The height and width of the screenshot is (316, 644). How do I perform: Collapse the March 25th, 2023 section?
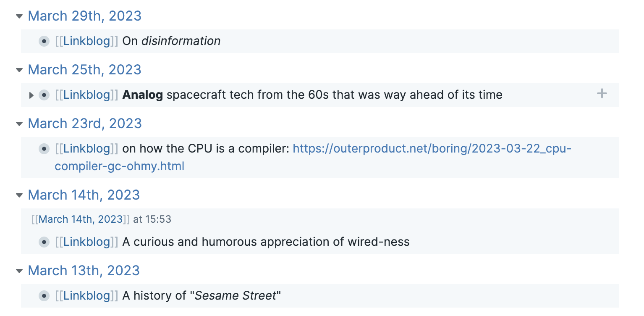19,70
